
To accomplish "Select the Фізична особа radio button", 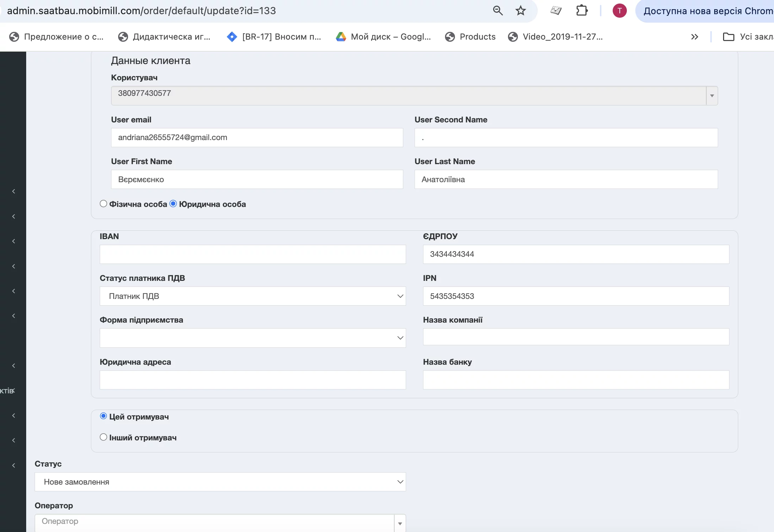I will click(103, 204).
